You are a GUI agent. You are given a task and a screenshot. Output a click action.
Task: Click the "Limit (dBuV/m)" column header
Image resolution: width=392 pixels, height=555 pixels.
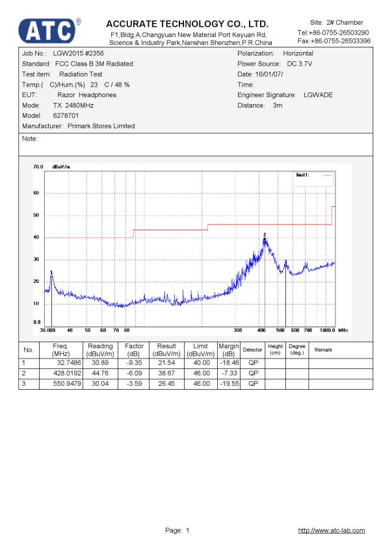tap(201, 350)
